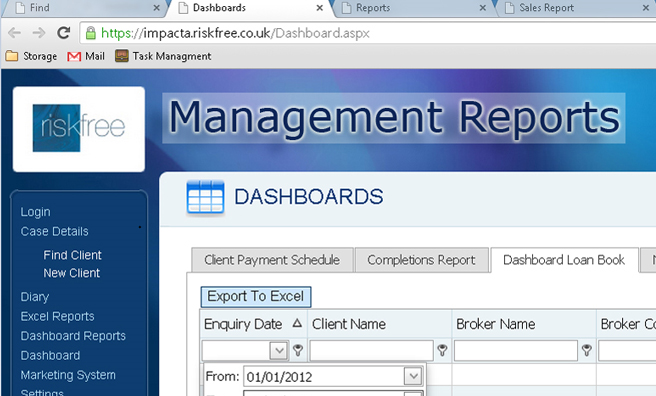Click Find Client in sidebar
Image resolution: width=656 pixels, height=396 pixels.
(x=72, y=255)
